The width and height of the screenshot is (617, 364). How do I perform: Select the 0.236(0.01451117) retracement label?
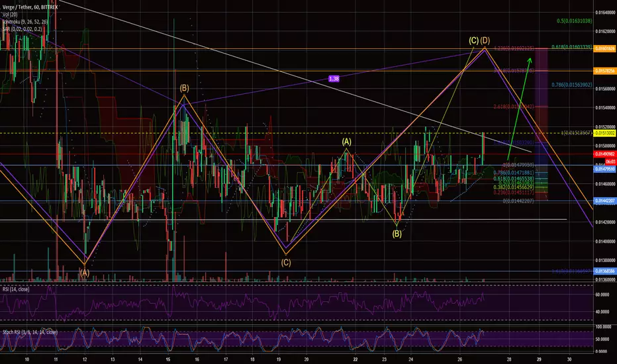click(514, 193)
